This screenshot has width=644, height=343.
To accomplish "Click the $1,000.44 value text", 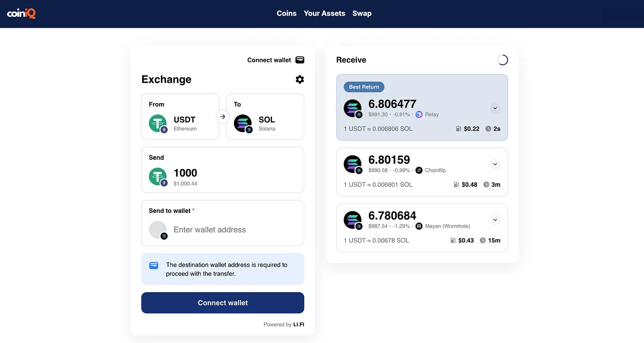I will coord(185,184).
